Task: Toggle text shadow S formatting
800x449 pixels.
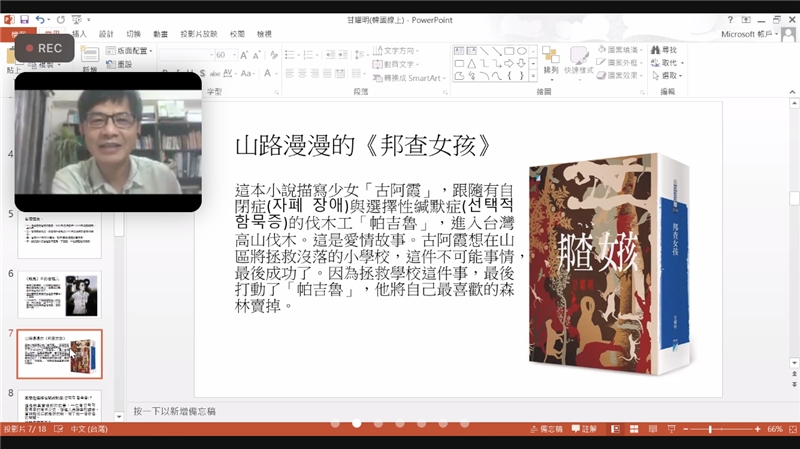Action: pos(202,73)
